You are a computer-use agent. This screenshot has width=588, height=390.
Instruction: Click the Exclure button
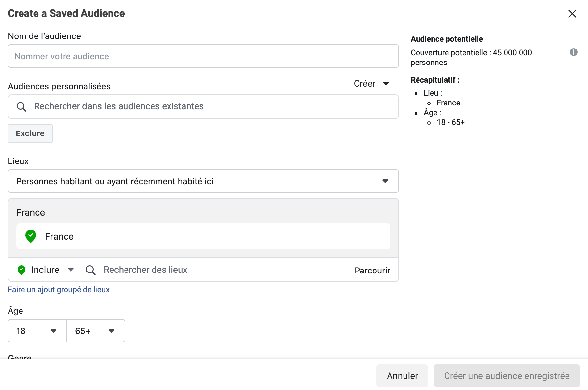click(x=30, y=133)
